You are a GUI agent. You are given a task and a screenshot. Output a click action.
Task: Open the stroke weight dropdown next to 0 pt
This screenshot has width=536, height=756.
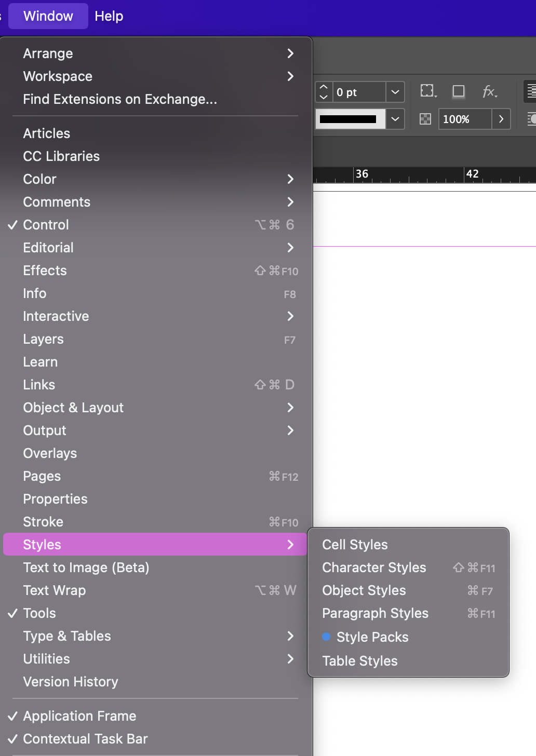(x=395, y=92)
